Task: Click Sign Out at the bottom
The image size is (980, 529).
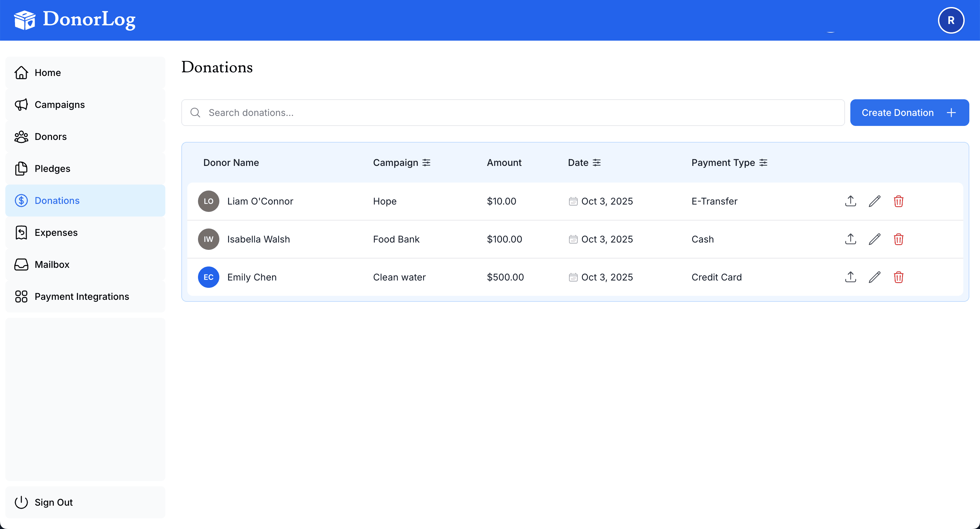Action: [53, 502]
